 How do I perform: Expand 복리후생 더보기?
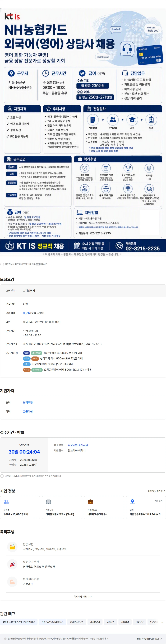83,597
